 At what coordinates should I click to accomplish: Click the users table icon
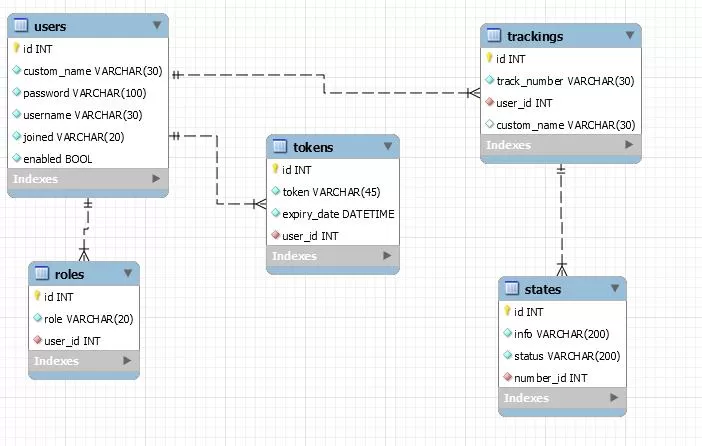click(21, 25)
